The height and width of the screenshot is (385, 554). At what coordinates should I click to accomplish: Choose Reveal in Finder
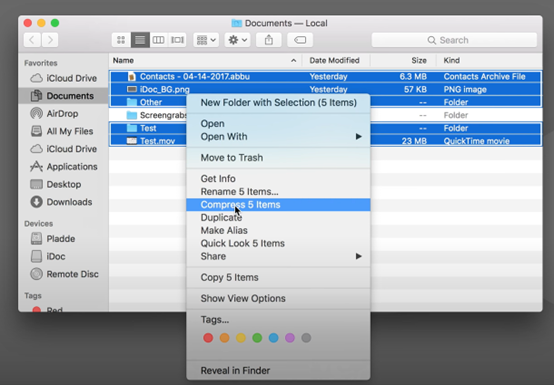(278, 371)
